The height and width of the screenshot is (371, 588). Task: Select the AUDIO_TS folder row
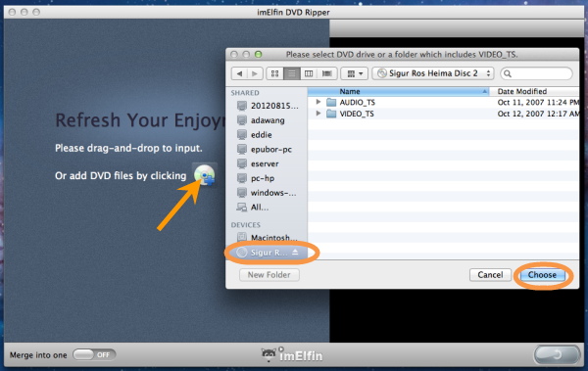[x=443, y=102]
